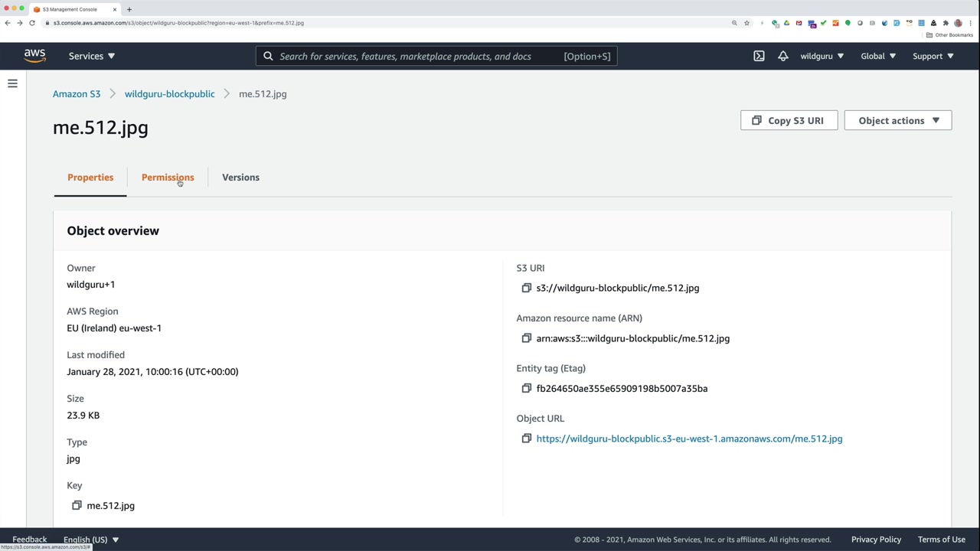Open the hamburger side navigation menu

tap(12, 83)
